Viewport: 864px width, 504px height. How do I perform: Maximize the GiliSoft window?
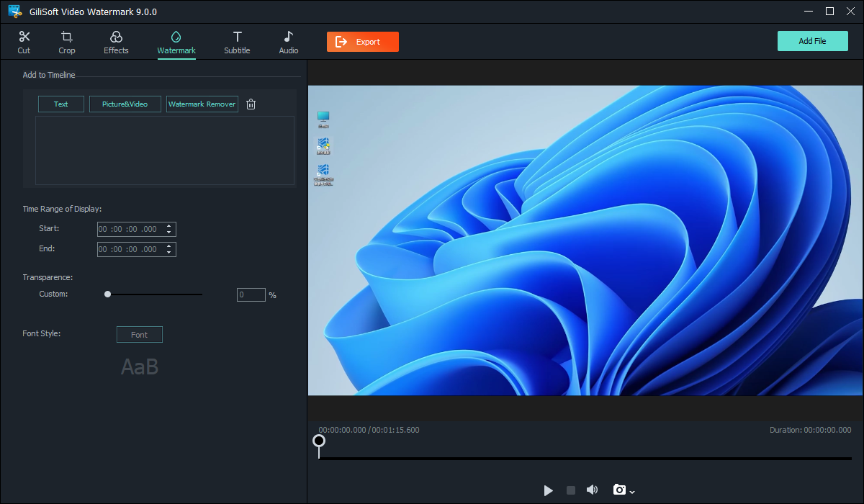829,12
